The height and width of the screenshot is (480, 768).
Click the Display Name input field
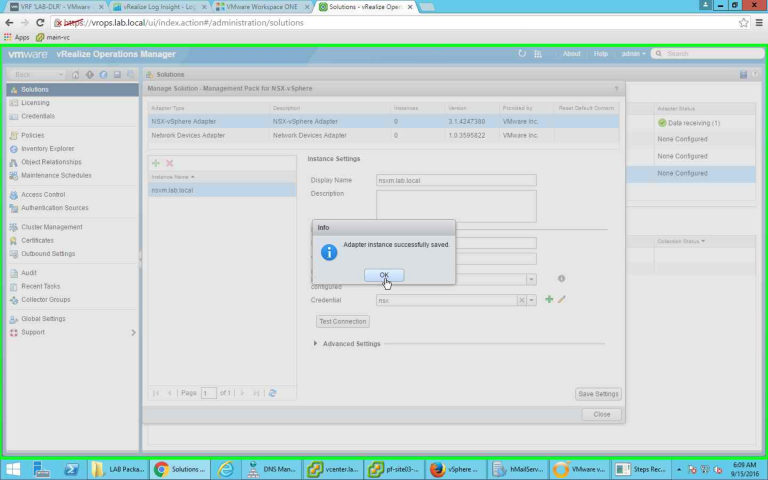coord(456,180)
